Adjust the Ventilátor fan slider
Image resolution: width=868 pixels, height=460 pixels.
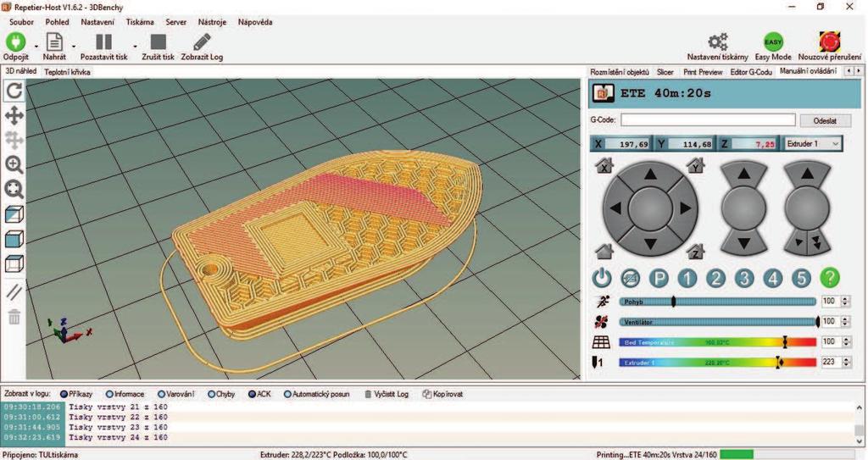pos(719,322)
